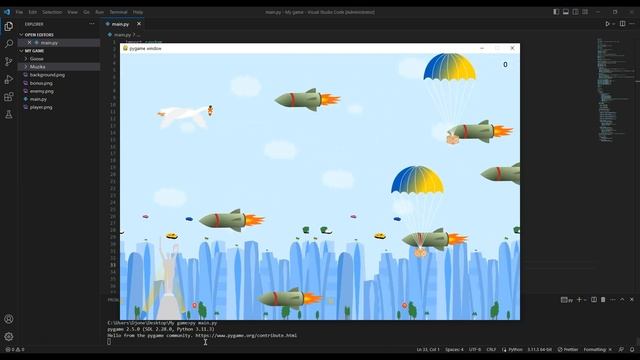
Task: Click Ln 33, Col 1 status item
Action: click(x=428, y=349)
